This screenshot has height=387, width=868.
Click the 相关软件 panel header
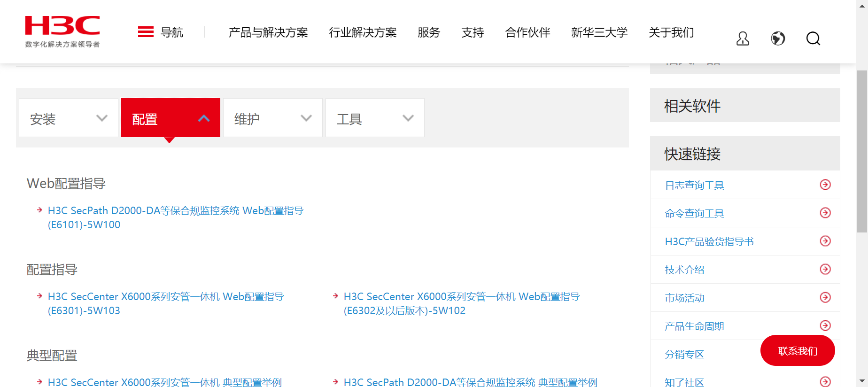(745, 105)
